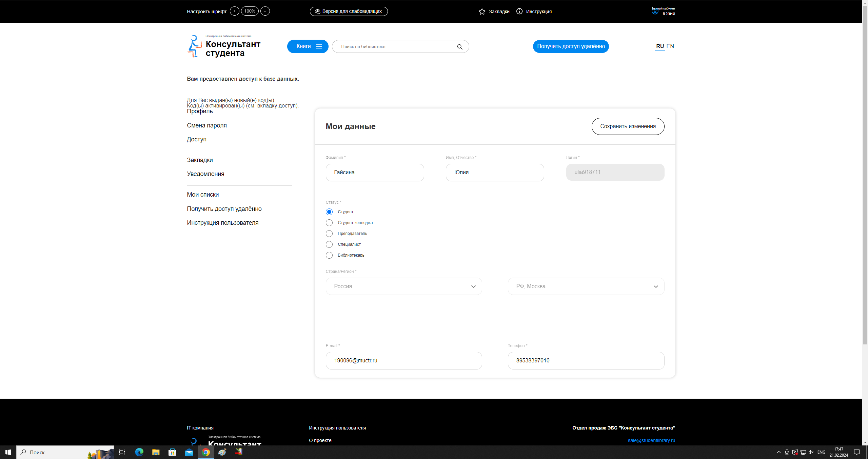868x459 pixels.
Task: Open Закладки in the sidebar
Action: click(x=200, y=160)
